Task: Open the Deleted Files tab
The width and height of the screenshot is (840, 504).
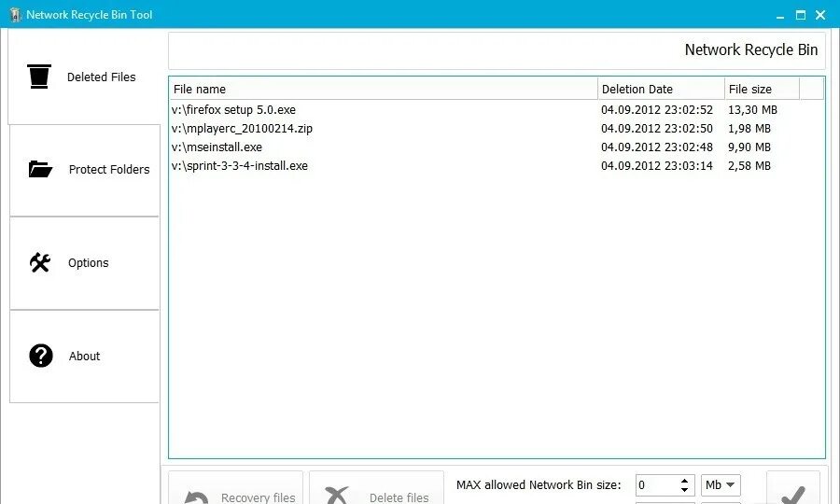Action: [84, 77]
